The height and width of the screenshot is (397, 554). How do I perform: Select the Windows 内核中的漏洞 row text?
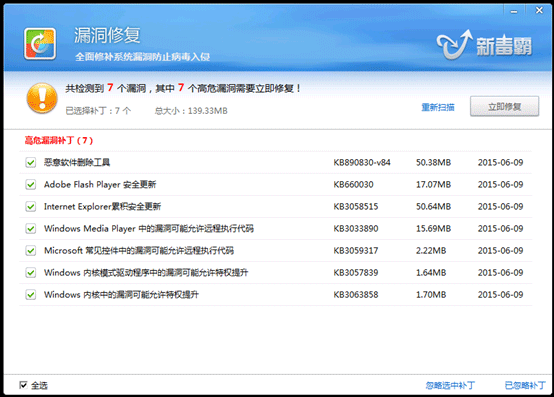121,295
